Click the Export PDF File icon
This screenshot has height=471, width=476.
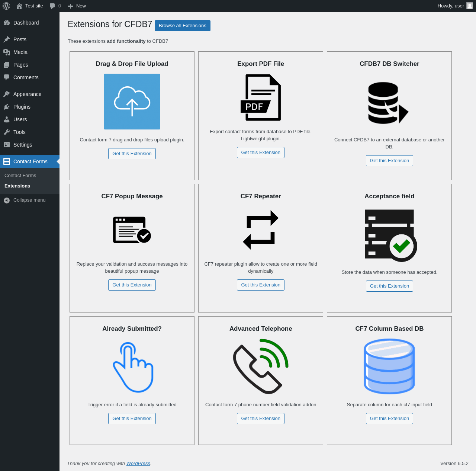pos(261,97)
